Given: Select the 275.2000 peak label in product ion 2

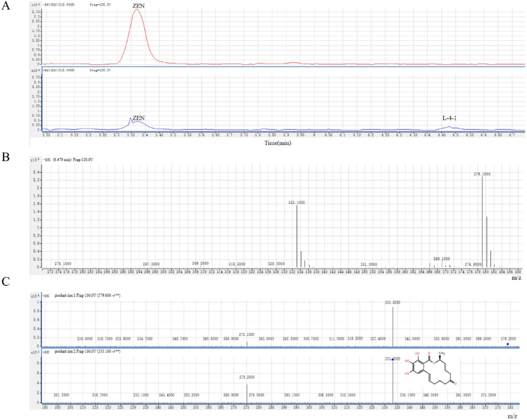Looking at the screenshot, I should coord(247,377).
